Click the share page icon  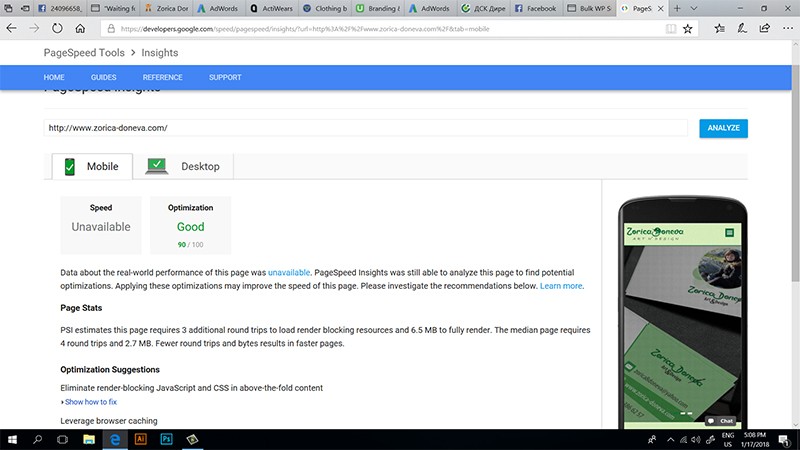point(764,29)
